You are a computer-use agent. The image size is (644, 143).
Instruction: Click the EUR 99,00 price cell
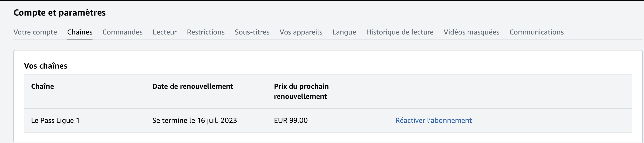tap(291, 120)
